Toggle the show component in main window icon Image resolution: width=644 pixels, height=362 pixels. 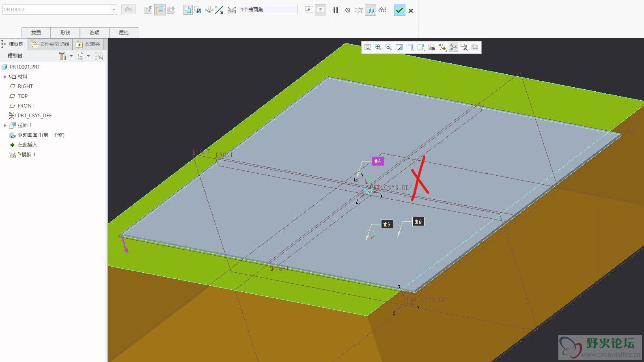pos(321,10)
